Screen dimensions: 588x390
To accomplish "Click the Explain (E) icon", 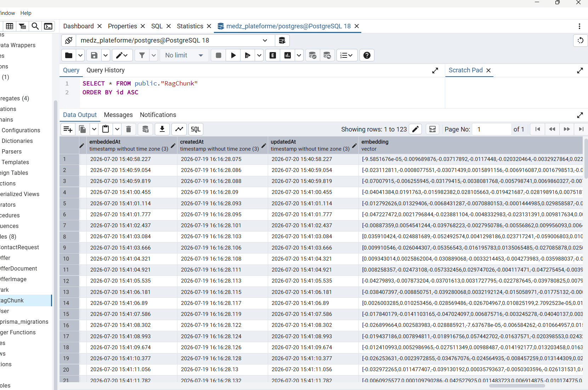I will point(273,55).
